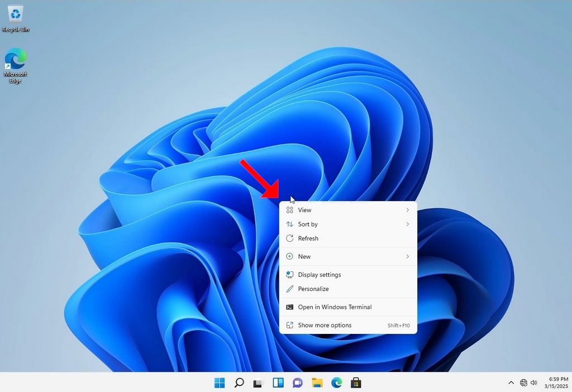Click the Shift+F10 shortcut text
Viewport: 572px width, 392px height.
click(x=398, y=326)
